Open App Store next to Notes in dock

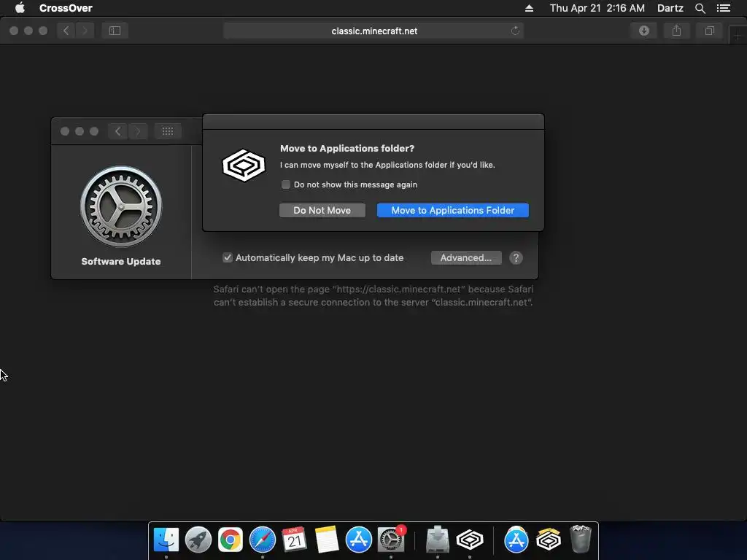click(359, 540)
